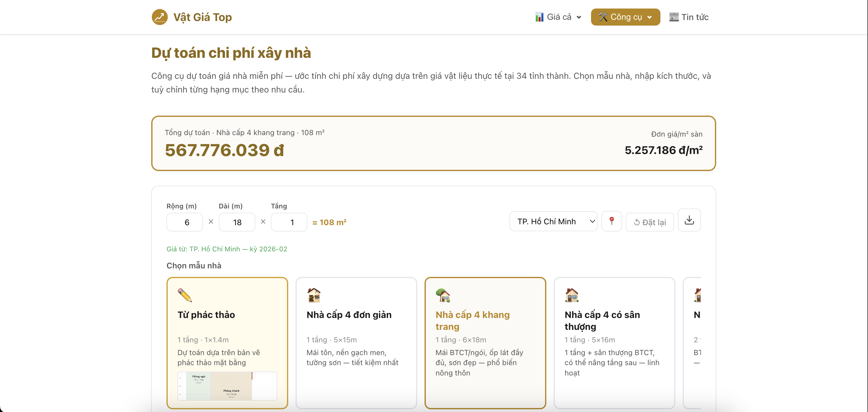Click the pencil icon on Tự phác thảo

click(x=185, y=295)
